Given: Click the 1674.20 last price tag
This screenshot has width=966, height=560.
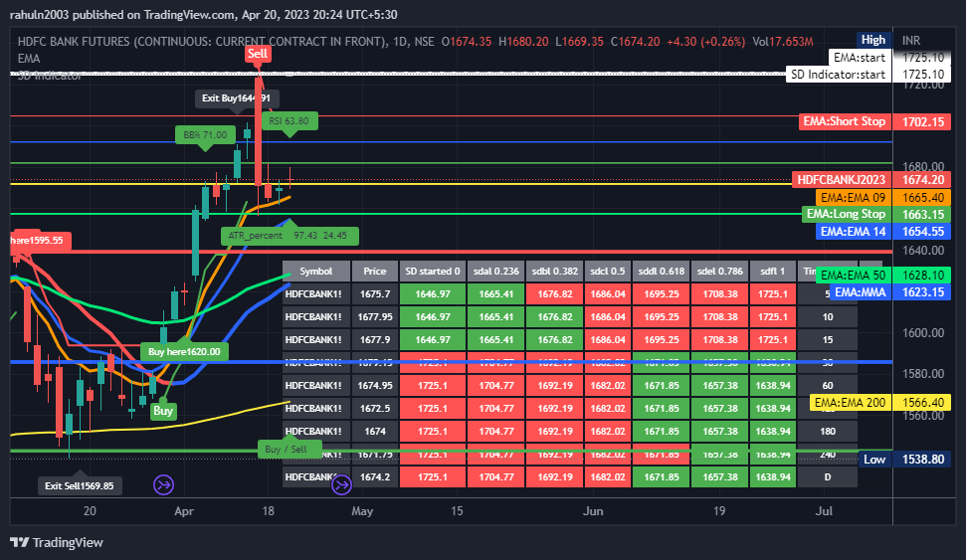Looking at the screenshot, I should coord(922,179).
